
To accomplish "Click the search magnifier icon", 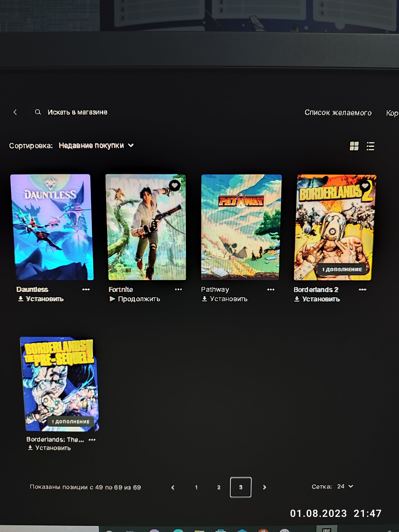I will [38, 112].
